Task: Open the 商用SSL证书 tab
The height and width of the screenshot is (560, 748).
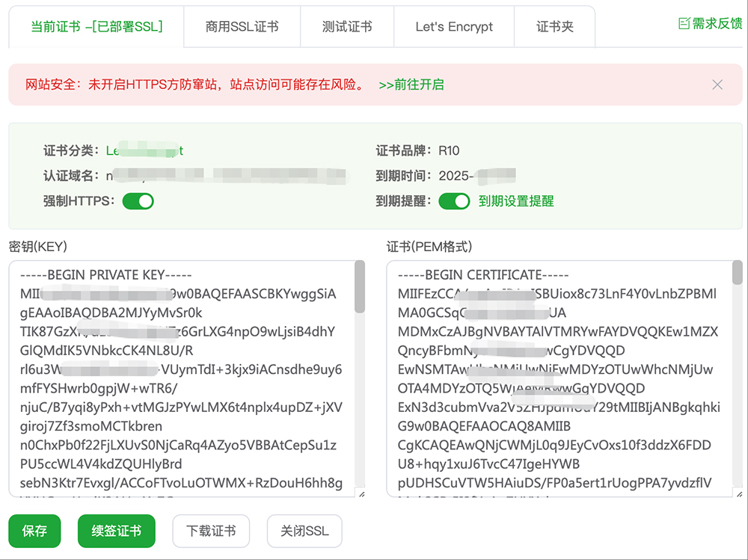Action: [242, 27]
